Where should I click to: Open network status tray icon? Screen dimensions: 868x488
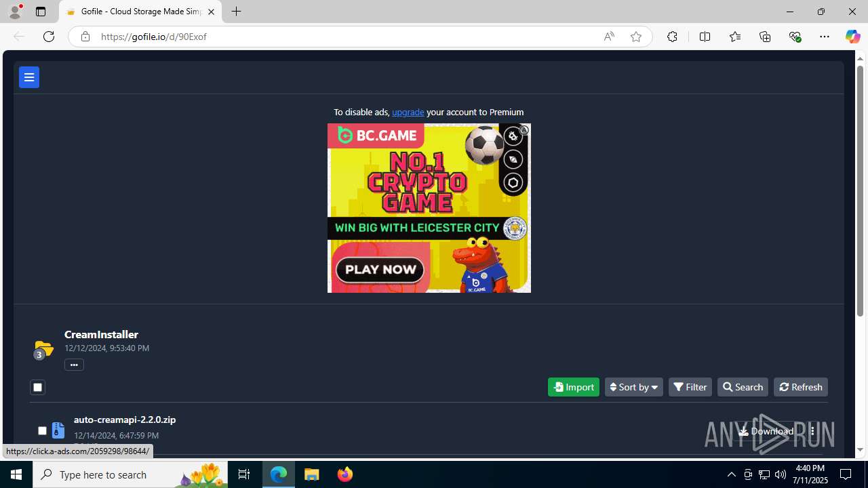764,474
